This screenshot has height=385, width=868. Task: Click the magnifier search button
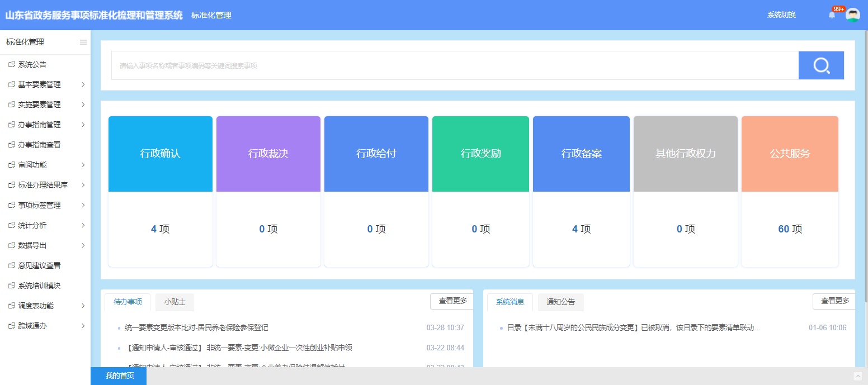tap(820, 65)
